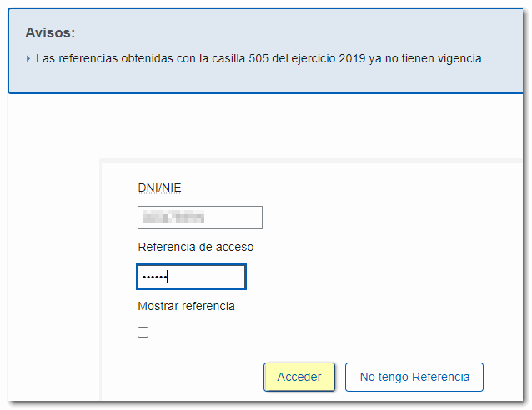Click the masked dots in the reference field
The width and height of the screenshot is (532, 410).
(x=154, y=277)
